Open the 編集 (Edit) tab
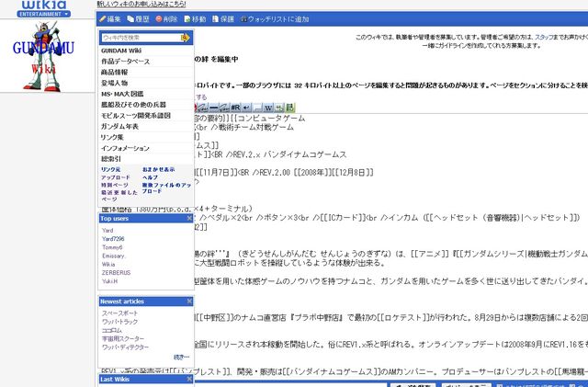588x387 pixels. pyautogui.click(x=109, y=19)
